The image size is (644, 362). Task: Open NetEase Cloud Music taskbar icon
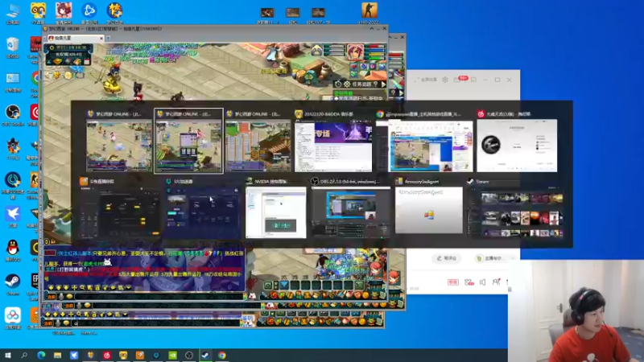pyautogui.click(x=107, y=355)
